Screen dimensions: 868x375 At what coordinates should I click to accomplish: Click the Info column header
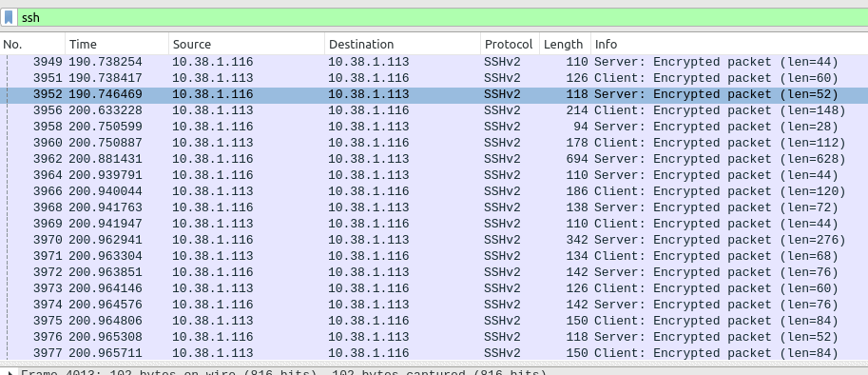click(x=729, y=45)
